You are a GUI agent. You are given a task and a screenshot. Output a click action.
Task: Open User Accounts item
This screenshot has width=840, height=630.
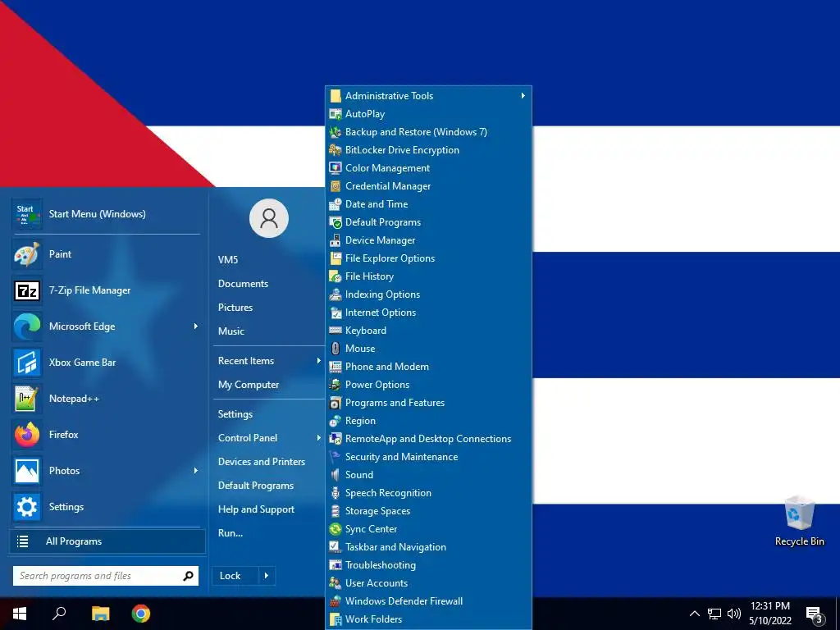428,583
